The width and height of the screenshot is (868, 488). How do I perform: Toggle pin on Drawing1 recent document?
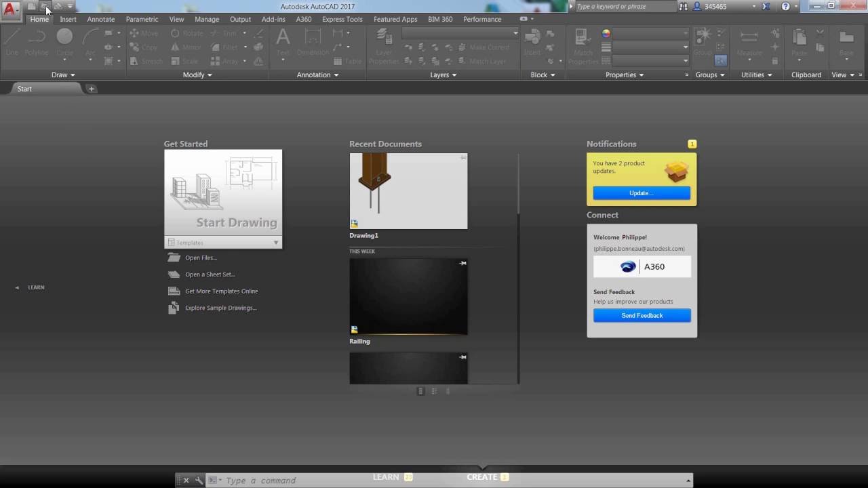tap(463, 157)
